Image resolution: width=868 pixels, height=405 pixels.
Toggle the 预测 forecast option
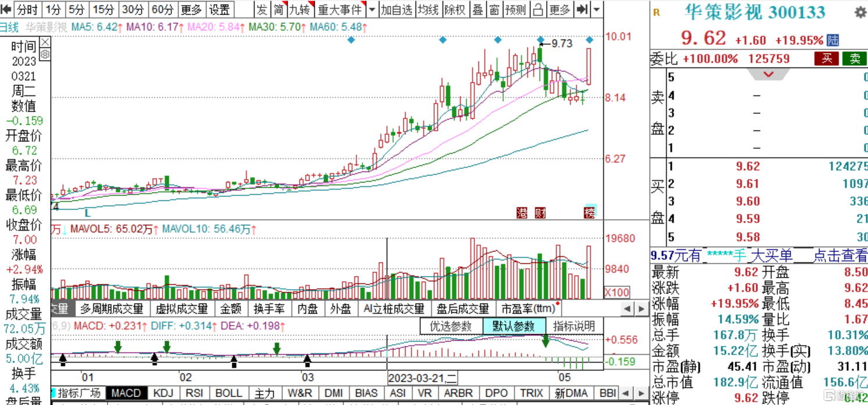coord(516,9)
